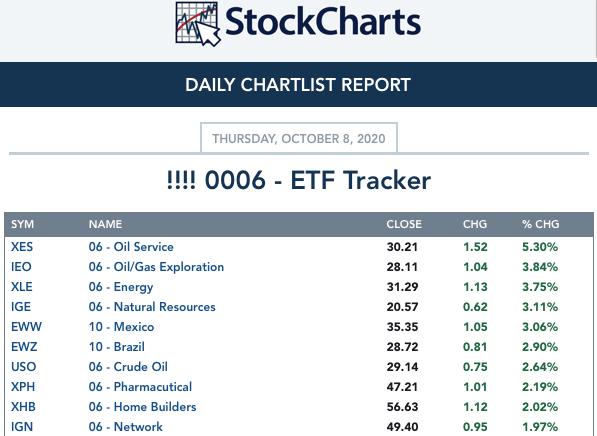Screen dimensions: 597x436
Task: Click the 06 - Home Builders link
Action: pos(142,407)
